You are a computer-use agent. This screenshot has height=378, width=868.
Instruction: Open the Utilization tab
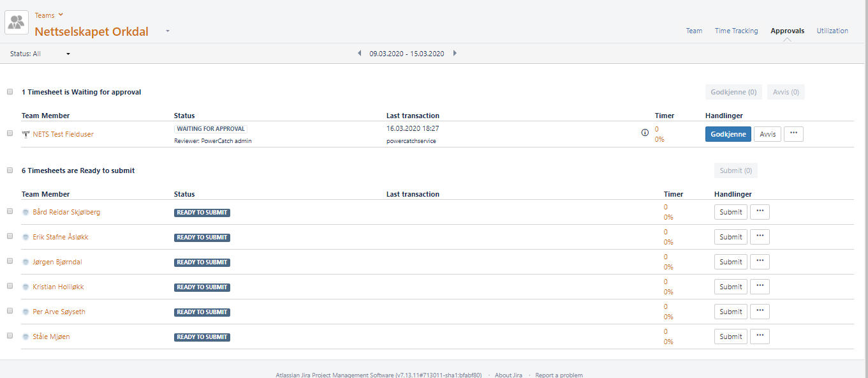[x=832, y=31]
